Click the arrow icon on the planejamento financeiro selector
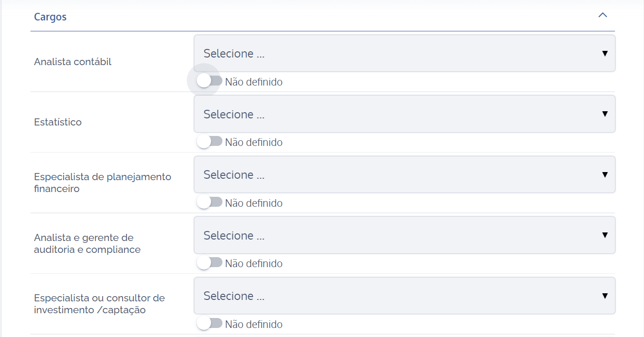644x337 pixels. pyautogui.click(x=605, y=174)
